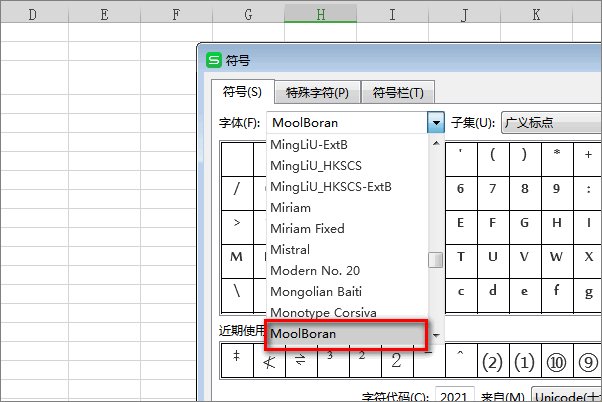Choose MingLiU_HKSCS-ExtB from the font list
This screenshot has width=602, height=402.
tap(347, 187)
